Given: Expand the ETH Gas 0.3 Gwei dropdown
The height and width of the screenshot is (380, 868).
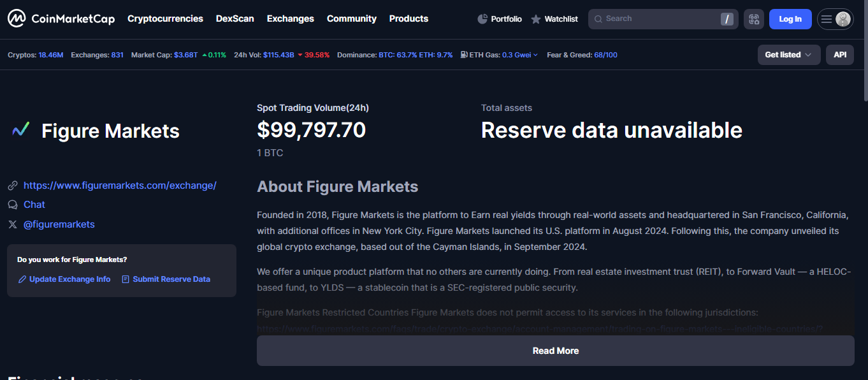Looking at the screenshot, I should [x=520, y=55].
